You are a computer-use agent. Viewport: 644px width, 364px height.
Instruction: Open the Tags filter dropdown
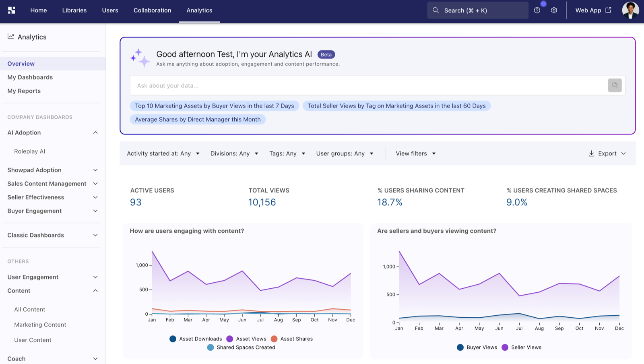pos(287,153)
